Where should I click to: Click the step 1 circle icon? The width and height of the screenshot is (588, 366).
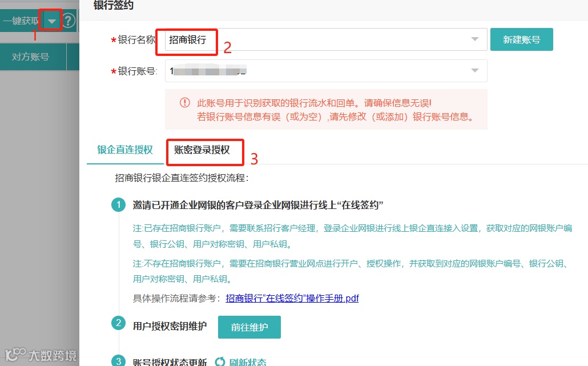click(119, 205)
